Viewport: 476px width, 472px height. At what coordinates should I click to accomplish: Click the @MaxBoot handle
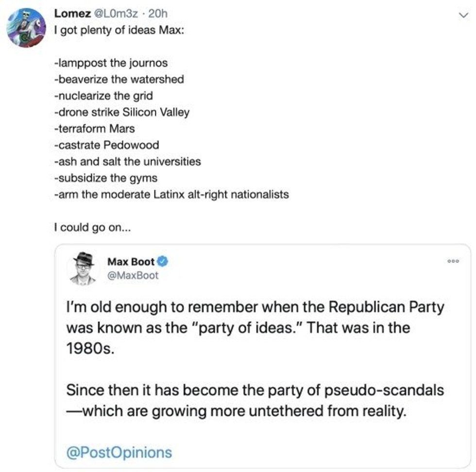pos(132,276)
